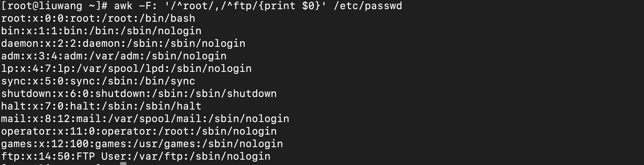Screen dimensions: 644x165
Task: Click the -F: option in the command
Action: click(148, 6)
